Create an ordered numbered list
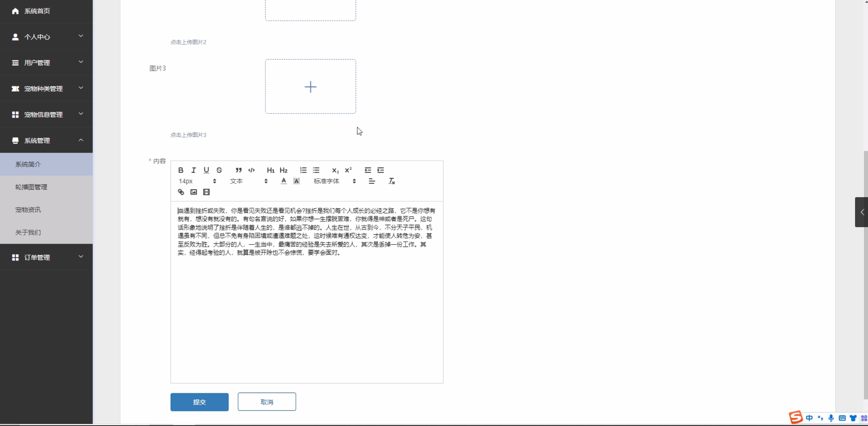This screenshot has height=426, width=868. 303,170
